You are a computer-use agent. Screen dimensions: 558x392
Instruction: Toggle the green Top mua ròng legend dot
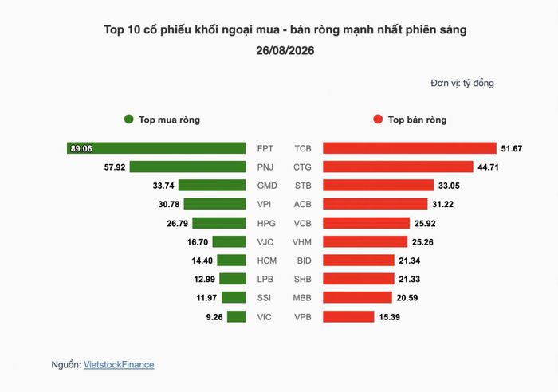point(129,120)
